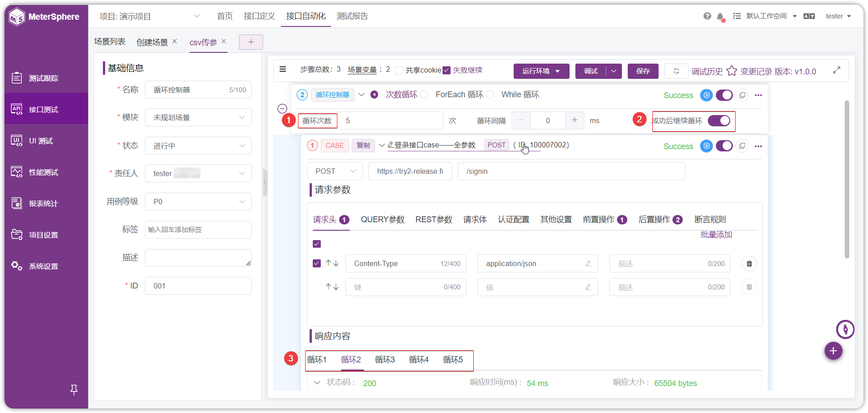This screenshot has width=868, height=413.
Task: Open the POST request method dropdown
Action: pos(335,171)
